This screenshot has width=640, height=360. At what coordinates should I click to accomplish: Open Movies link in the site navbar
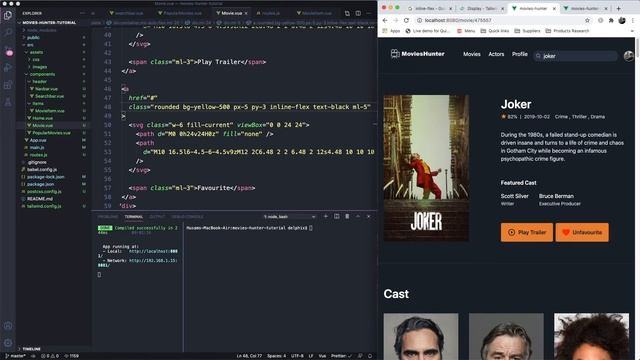(x=471, y=54)
